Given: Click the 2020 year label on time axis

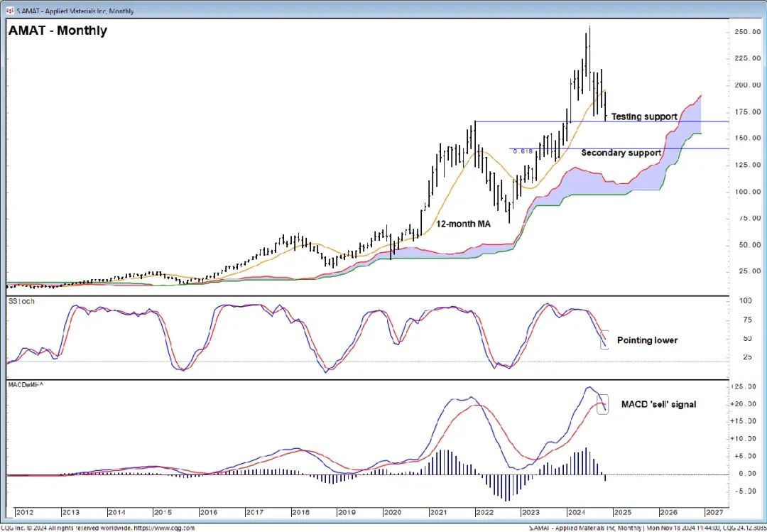Looking at the screenshot, I should [x=391, y=512].
